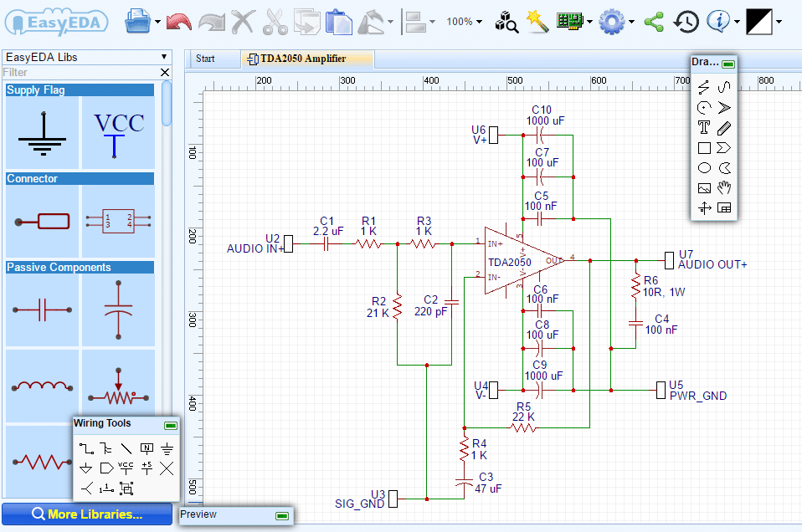Open the find component search icon
Viewport: 802px width, 532px height.
coord(506,22)
